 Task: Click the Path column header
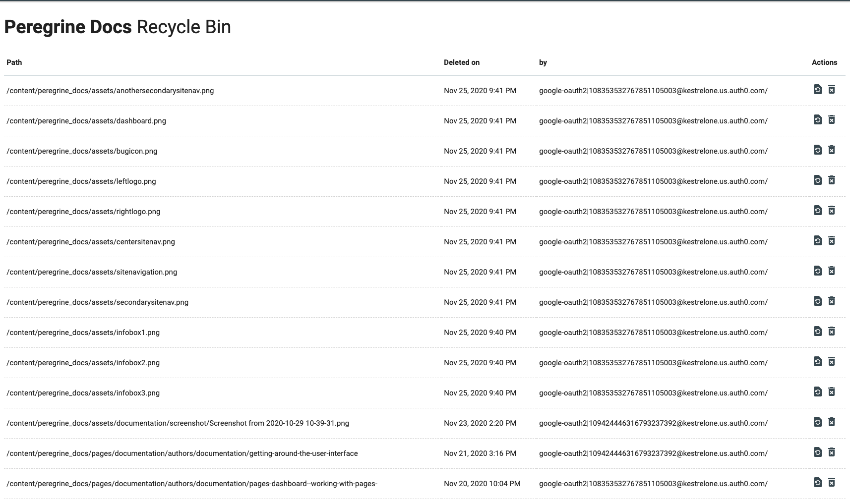pyautogui.click(x=14, y=62)
